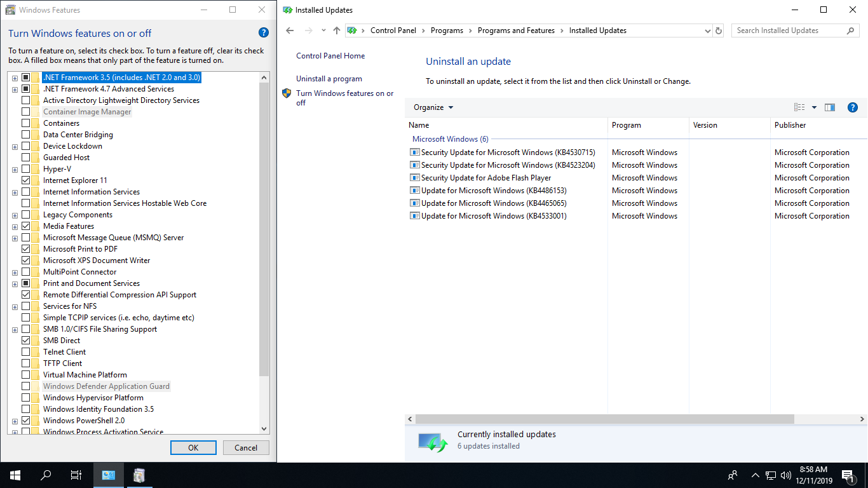Viewport: 868px width, 488px height.
Task: Collapse the Microsoft Windows (6) group
Action: tap(451, 139)
